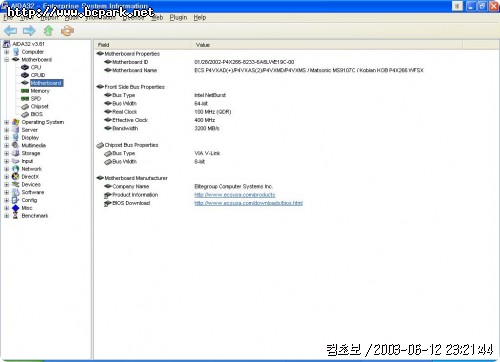
Task: Click the Chipset Bus Properties header
Action: point(131,145)
